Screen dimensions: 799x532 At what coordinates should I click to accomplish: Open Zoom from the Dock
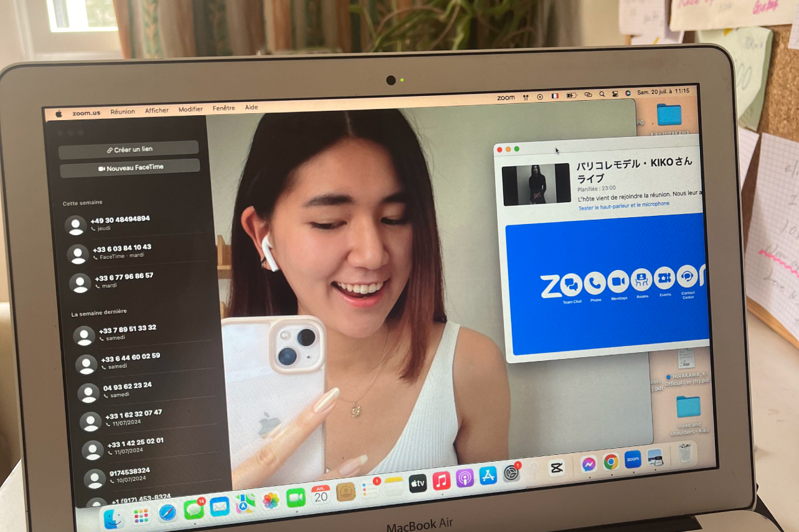(x=633, y=460)
